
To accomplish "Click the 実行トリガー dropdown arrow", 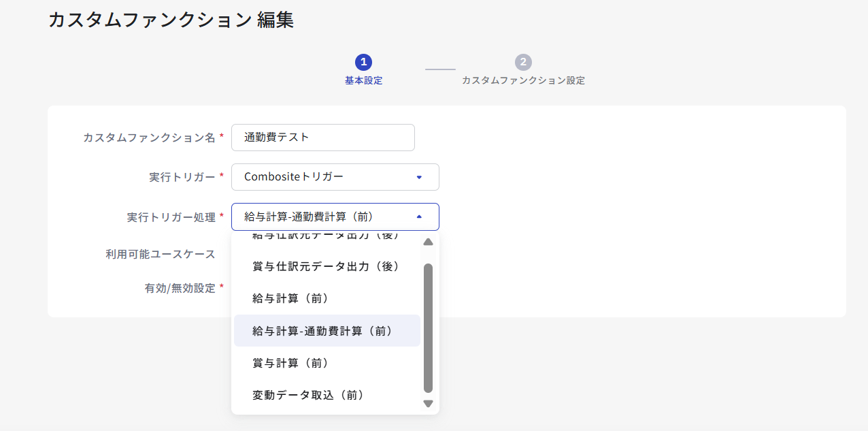I will [x=419, y=178].
